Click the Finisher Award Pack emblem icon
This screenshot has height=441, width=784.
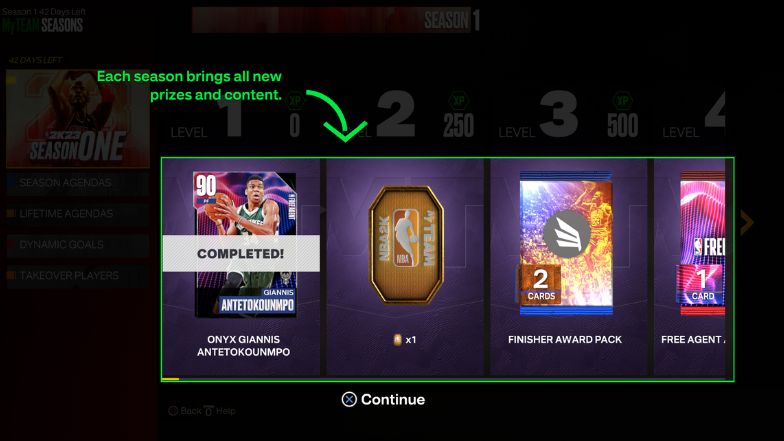pos(566,234)
